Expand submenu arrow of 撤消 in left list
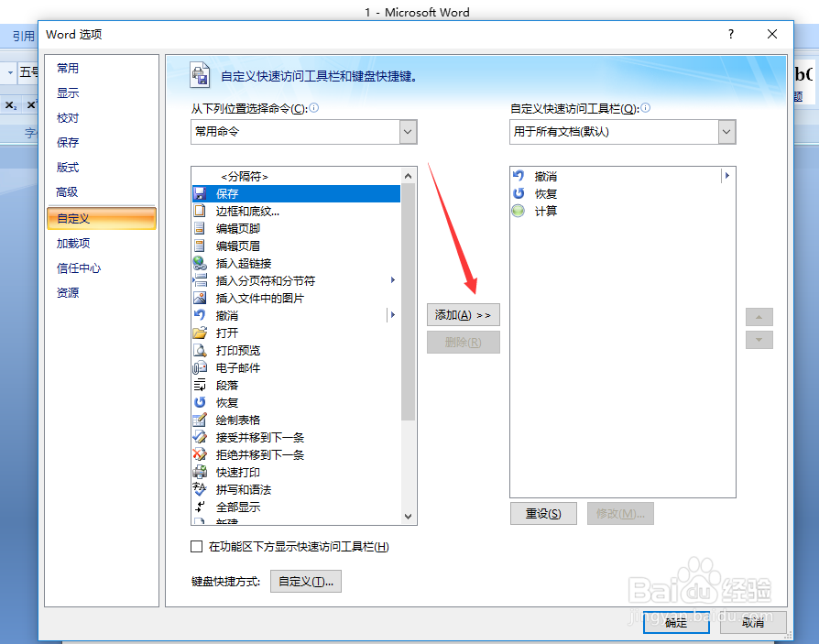The height and width of the screenshot is (644, 819). pos(393,315)
